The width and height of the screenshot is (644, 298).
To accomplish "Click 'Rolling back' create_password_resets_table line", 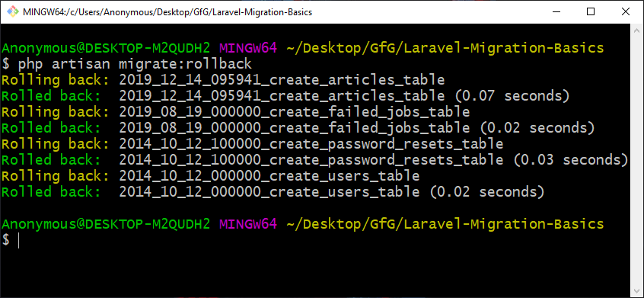I will coord(252,144).
